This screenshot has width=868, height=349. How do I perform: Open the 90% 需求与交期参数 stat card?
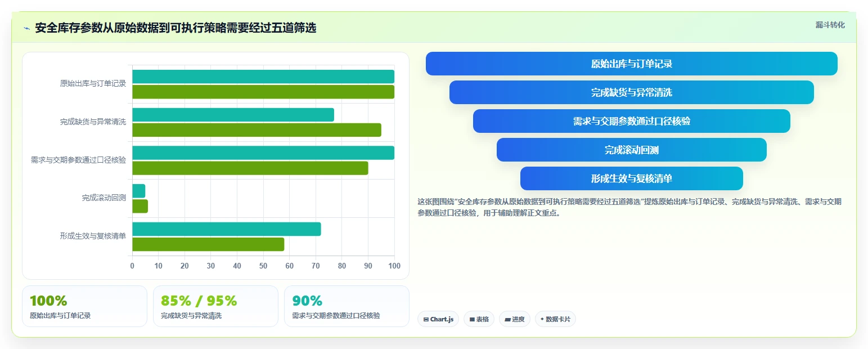pos(347,306)
